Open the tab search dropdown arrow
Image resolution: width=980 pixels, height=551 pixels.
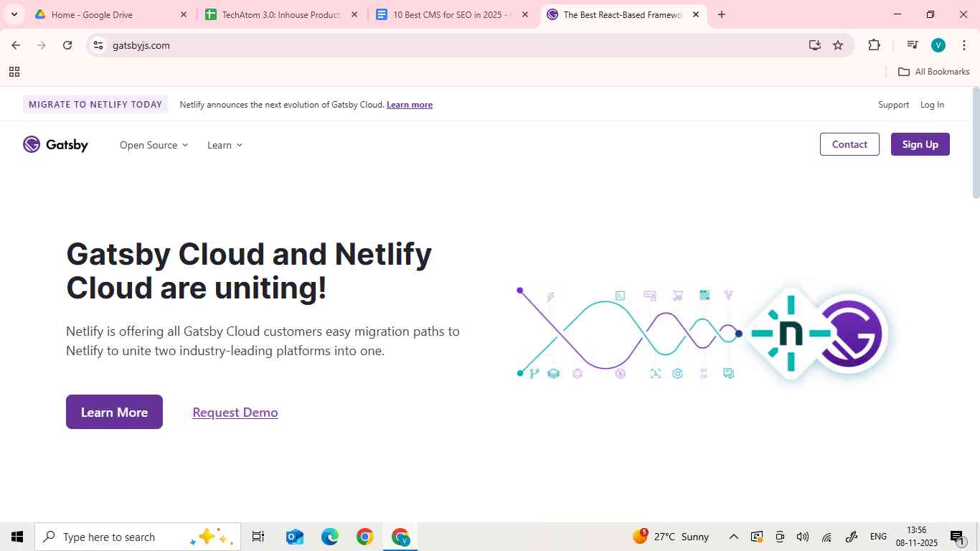(14, 14)
